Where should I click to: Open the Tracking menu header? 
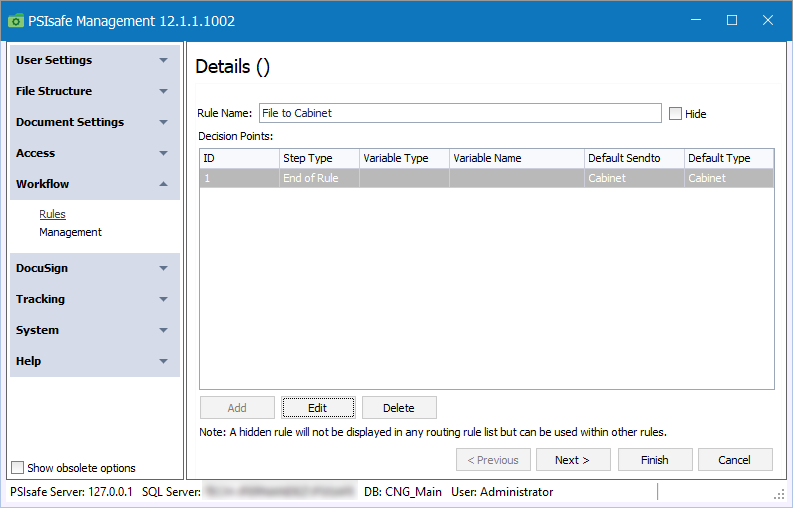tap(95, 299)
